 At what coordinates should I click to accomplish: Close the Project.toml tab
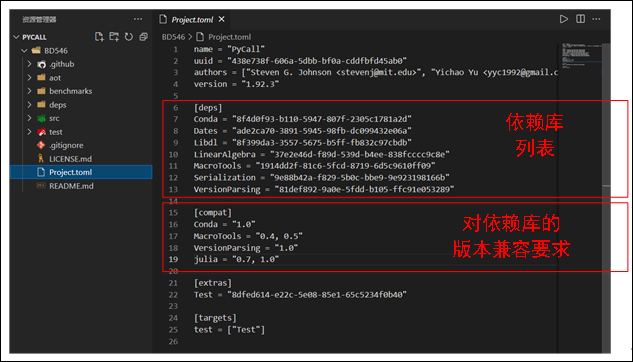tap(222, 19)
